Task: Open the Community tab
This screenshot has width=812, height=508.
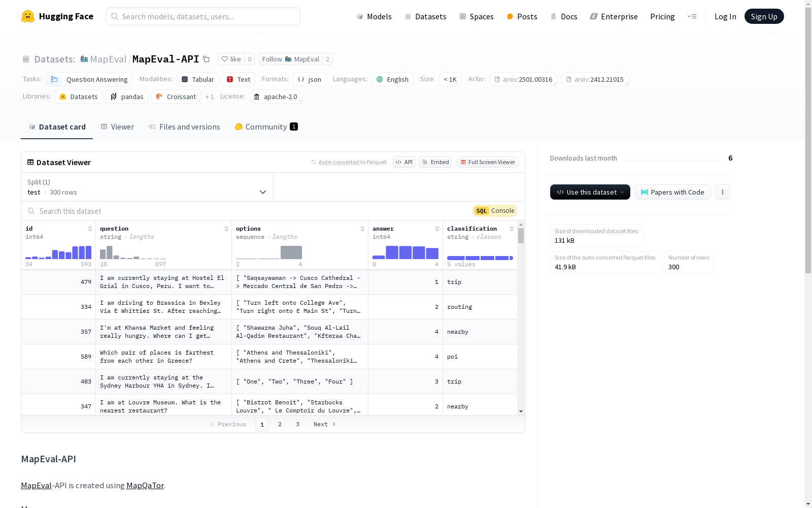Action: click(266, 126)
